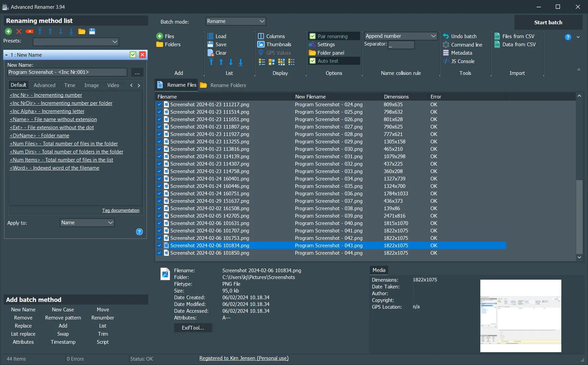Open the JS Console tool

[x=462, y=61]
